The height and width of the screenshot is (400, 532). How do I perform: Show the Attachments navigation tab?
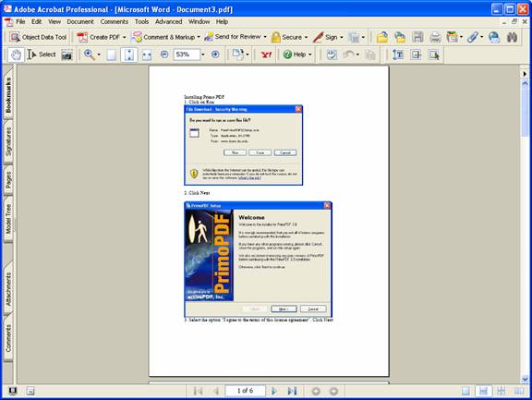8,288
